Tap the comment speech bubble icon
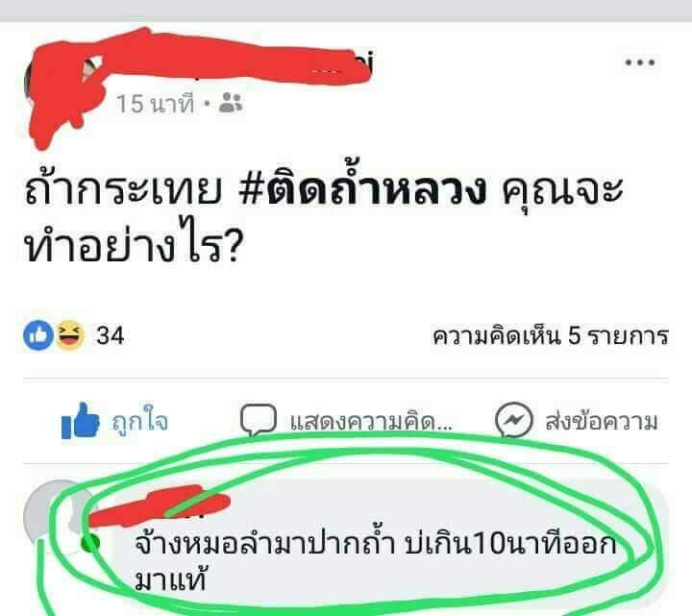This screenshot has width=692, height=616. [259, 420]
